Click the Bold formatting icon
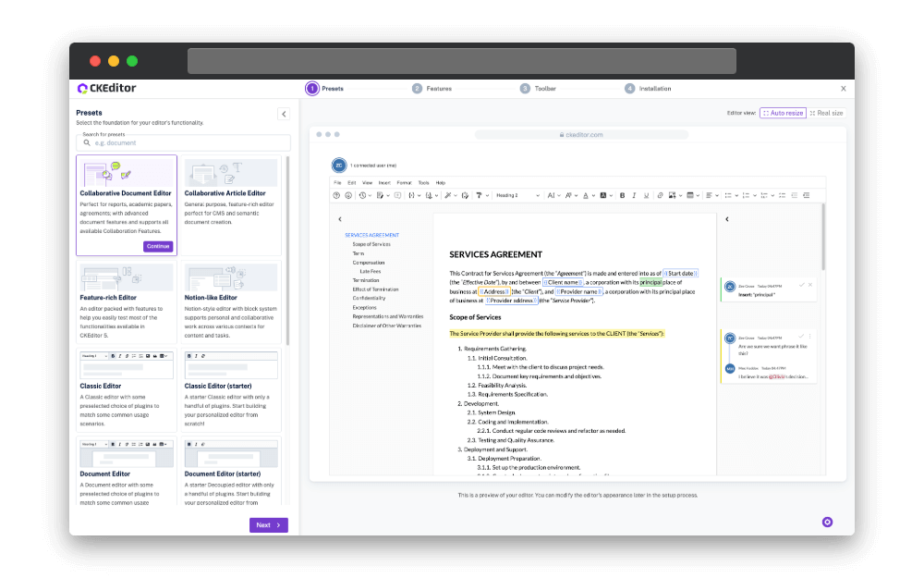This screenshot has width=924, height=578. 622,195
